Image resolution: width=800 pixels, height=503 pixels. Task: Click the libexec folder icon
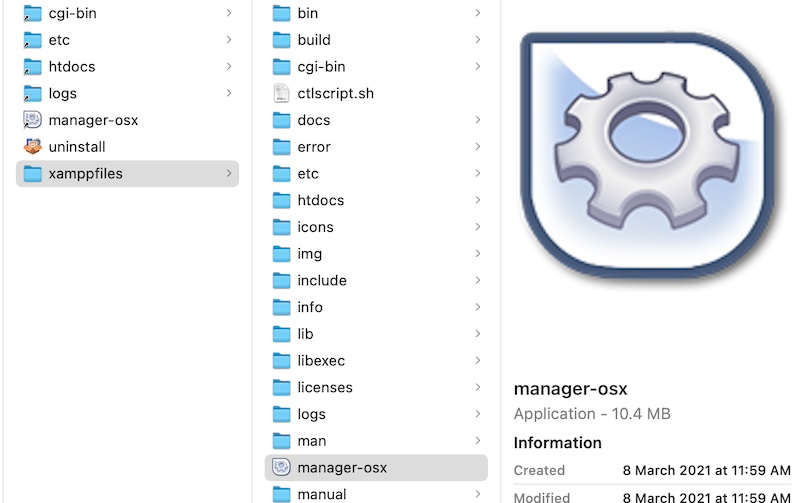pos(282,361)
